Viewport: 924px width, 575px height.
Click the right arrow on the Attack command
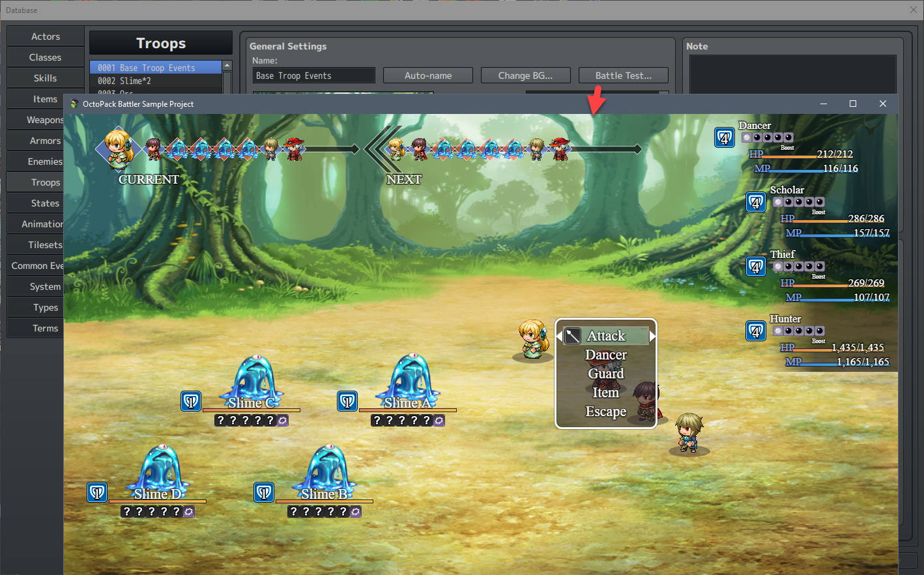(x=652, y=336)
